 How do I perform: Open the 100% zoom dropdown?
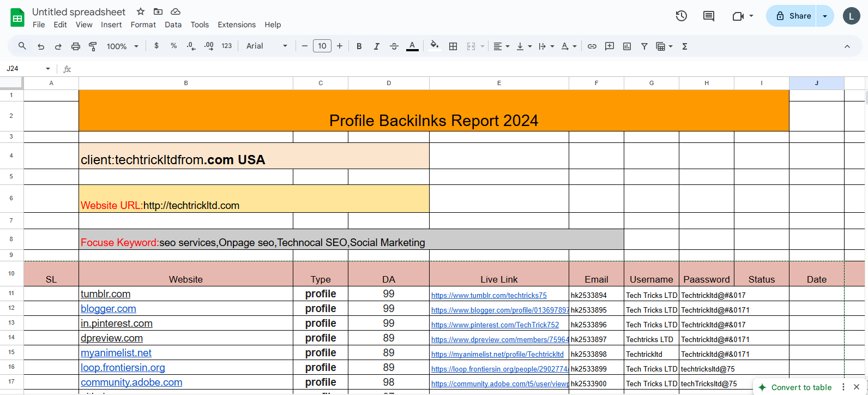(123, 46)
